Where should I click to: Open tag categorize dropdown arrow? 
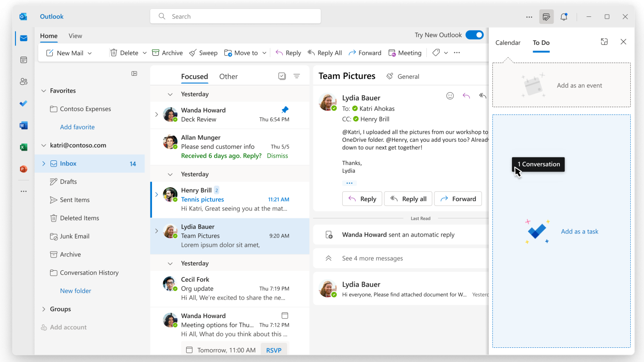coord(446,53)
